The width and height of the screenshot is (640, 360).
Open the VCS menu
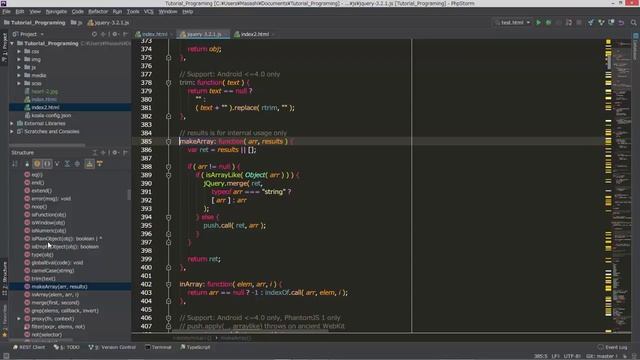(149, 11)
